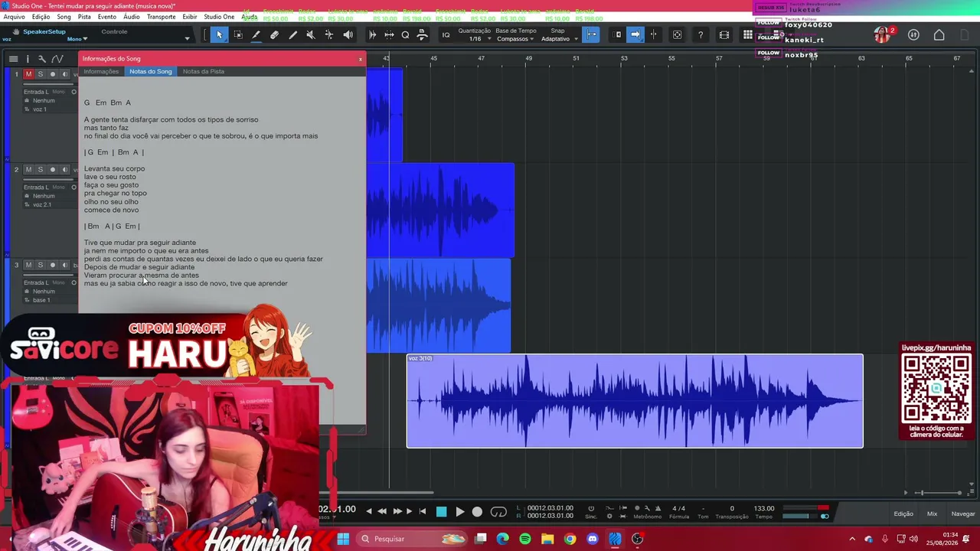Open the track inspector 'i' icon
Image resolution: width=980 pixels, height=551 pixels.
[x=28, y=59]
